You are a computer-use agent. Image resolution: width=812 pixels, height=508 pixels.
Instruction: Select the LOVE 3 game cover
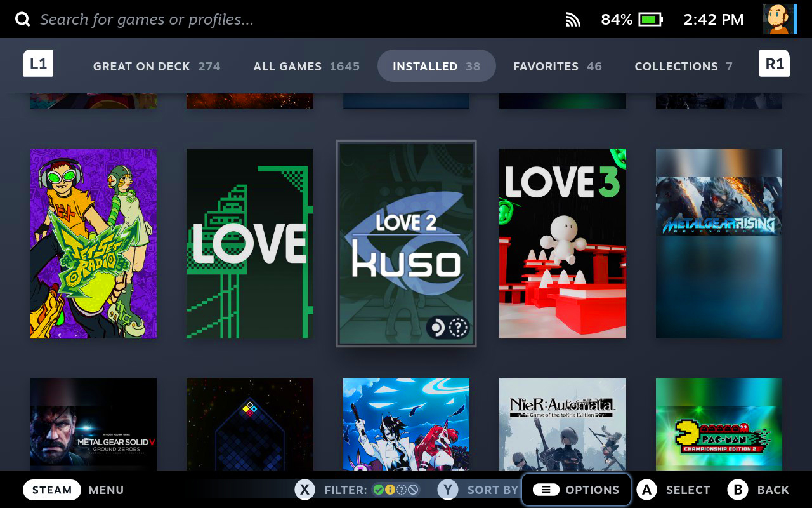click(x=563, y=243)
